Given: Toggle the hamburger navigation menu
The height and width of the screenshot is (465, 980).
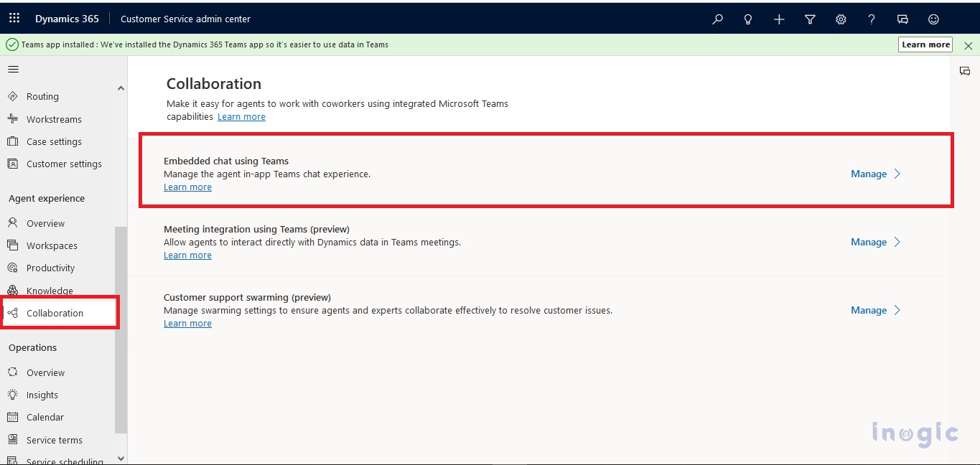Looking at the screenshot, I should click(13, 70).
